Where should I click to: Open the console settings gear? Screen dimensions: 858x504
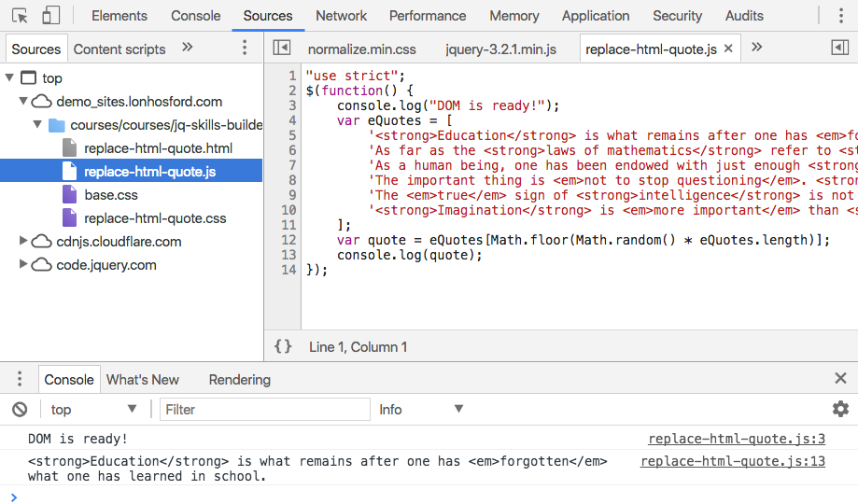coord(840,409)
